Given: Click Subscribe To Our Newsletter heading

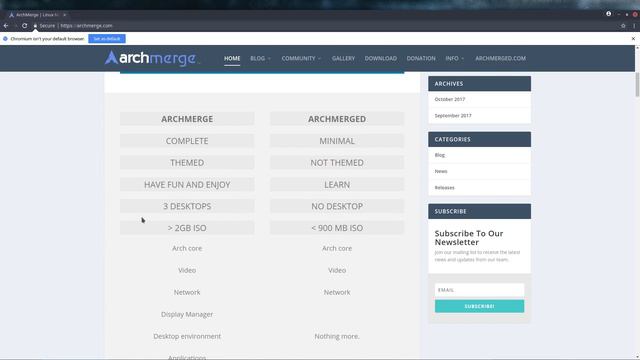Looking at the screenshot, I should point(469,238).
